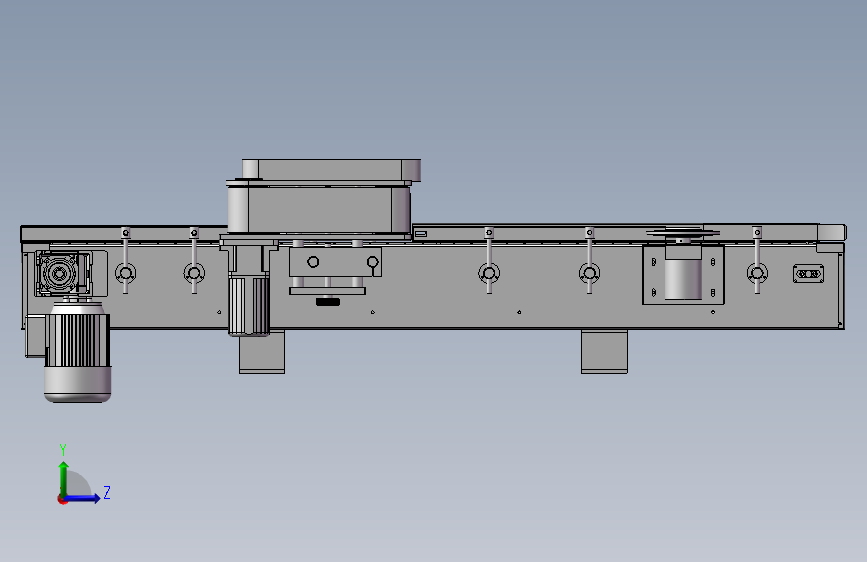Screen dimensions: 867x562
Task: Select the raised top cover above the conveyor frame
Action: [331, 170]
